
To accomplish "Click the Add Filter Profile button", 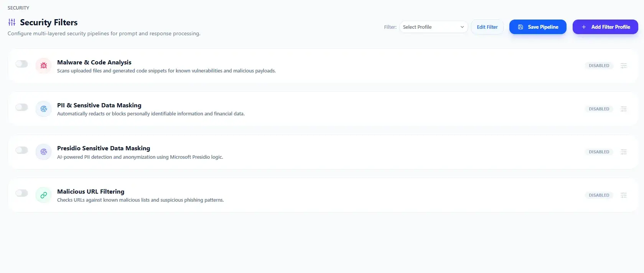I will [605, 27].
